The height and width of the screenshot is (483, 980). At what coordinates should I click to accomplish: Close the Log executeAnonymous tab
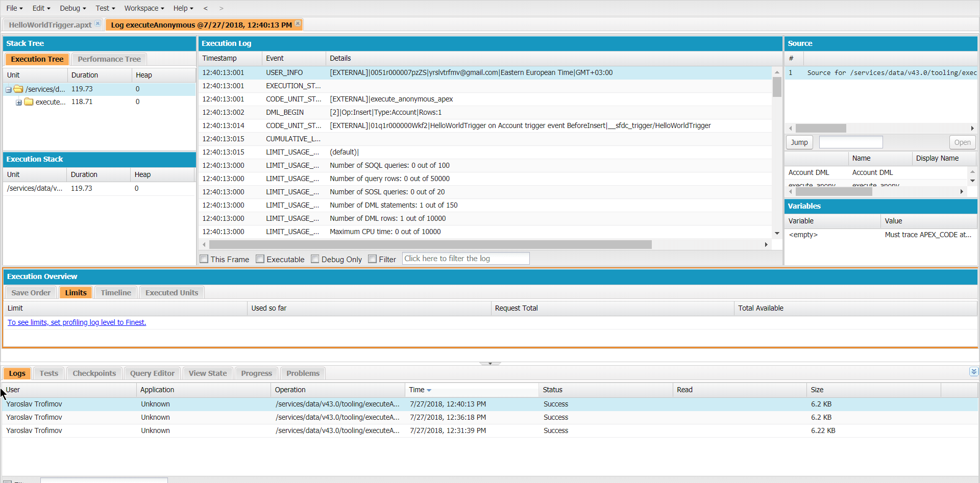tap(298, 23)
